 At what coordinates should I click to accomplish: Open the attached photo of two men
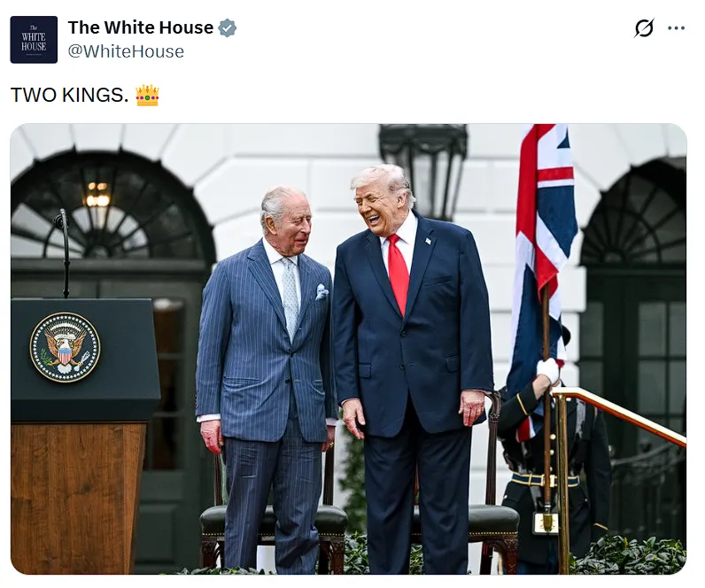tap(348, 349)
